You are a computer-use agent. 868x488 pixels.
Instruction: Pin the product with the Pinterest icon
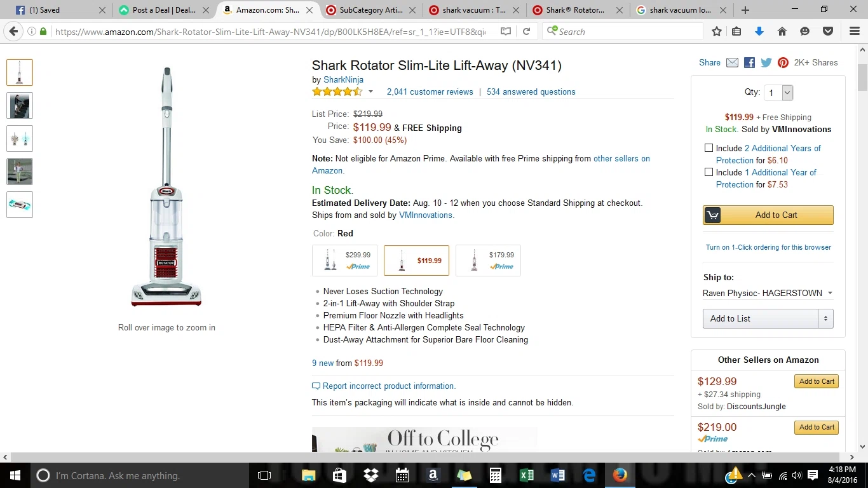click(x=783, y=62)
